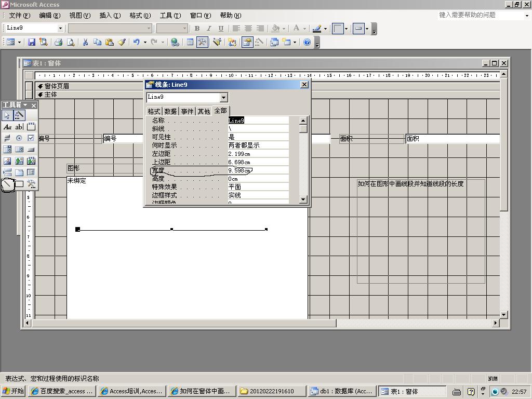Switch to the 格式 properties tab
532x399 pixels.
(154, 111)
